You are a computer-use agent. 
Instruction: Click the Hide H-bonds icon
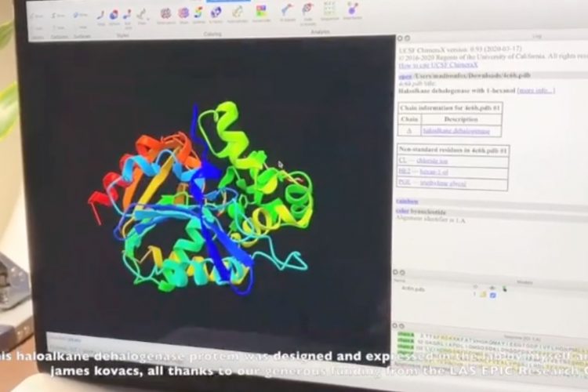click(308, 9)
